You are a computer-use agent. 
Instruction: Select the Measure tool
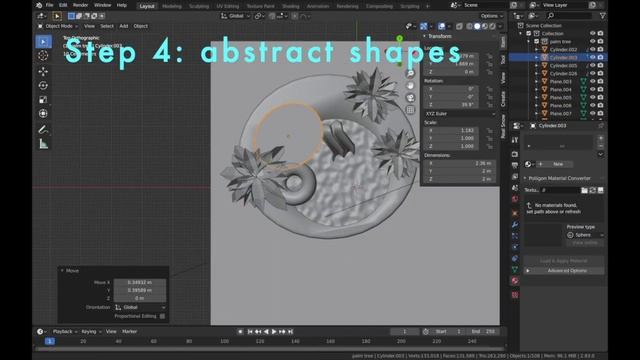43,144
